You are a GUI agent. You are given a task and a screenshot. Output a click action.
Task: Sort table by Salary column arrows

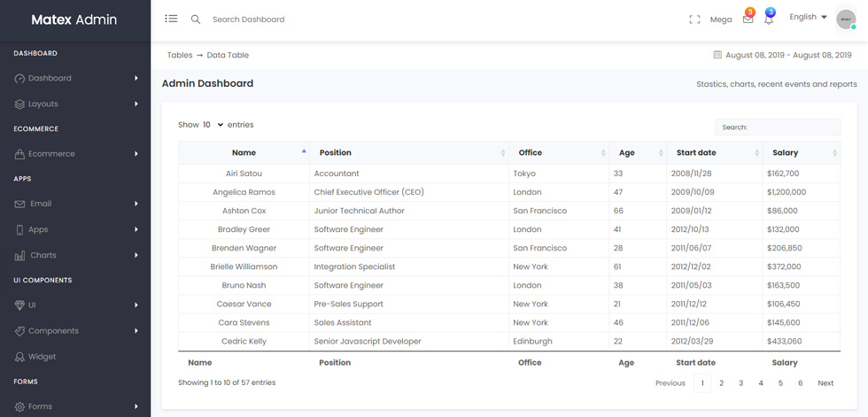tap(834, 152)
